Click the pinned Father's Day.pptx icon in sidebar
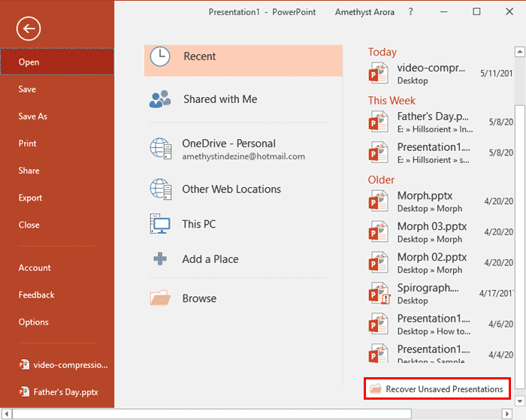This screenshot has height=420, width=526. pos(25,391)
